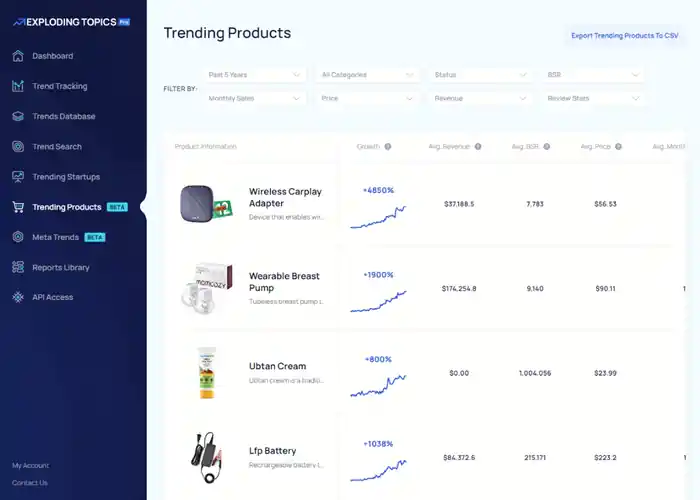The width and height of the screenshot is (700, 500).
Task: Open Wearable Breast Pump product title
Action: pyautogui.click(x=284, y=282)
